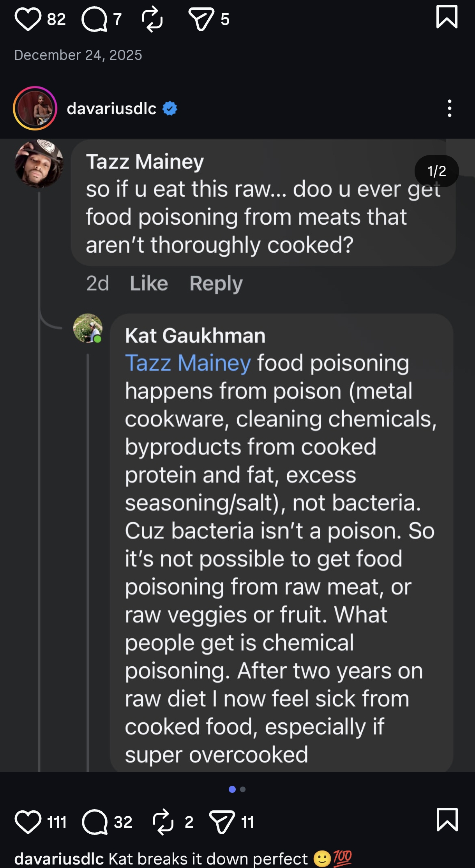Tap Tazz Mainey's avatar in the screenshot
The width and height of the screenshot is (475, 868).
[39, 164]
